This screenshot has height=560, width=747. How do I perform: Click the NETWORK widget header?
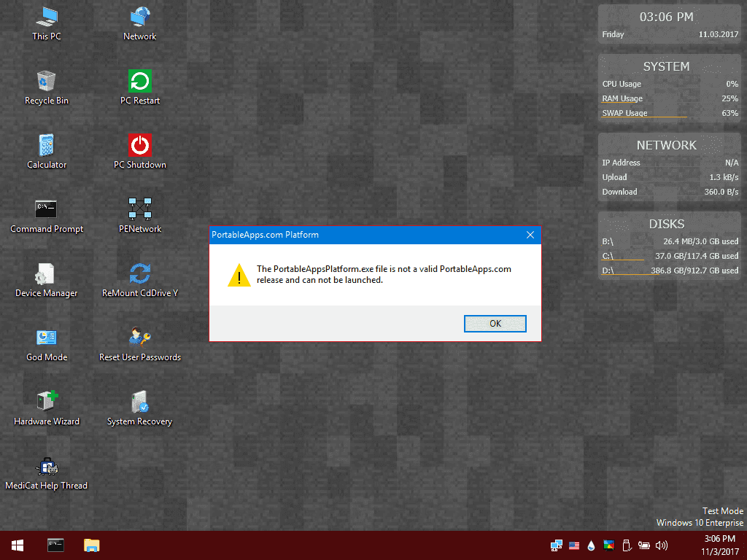tap(666, 145)
